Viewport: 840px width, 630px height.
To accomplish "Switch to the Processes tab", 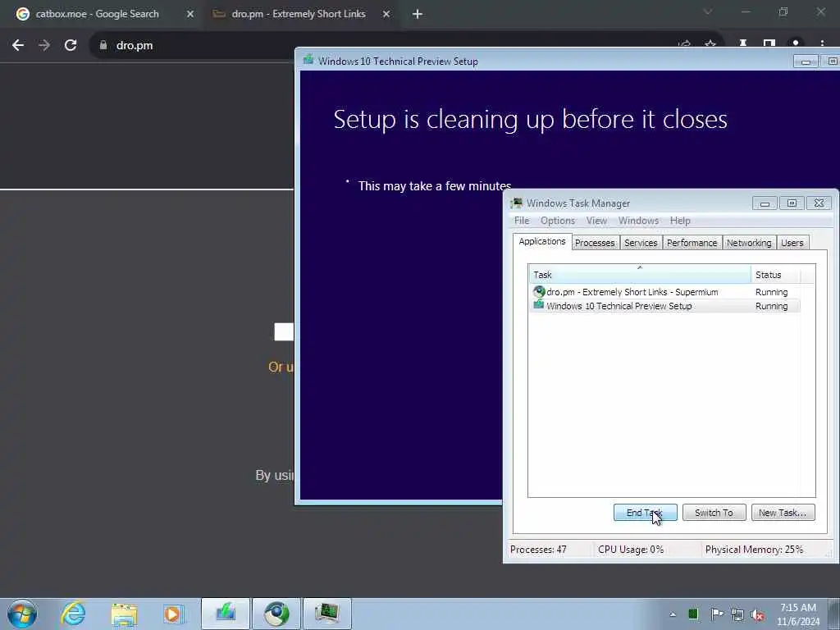I will pyautogui.click(x=595, y=243).
